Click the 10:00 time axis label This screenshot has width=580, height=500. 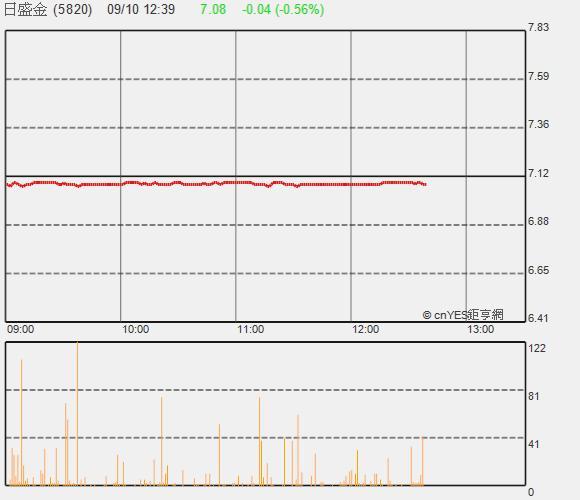[x=136, y=329]
